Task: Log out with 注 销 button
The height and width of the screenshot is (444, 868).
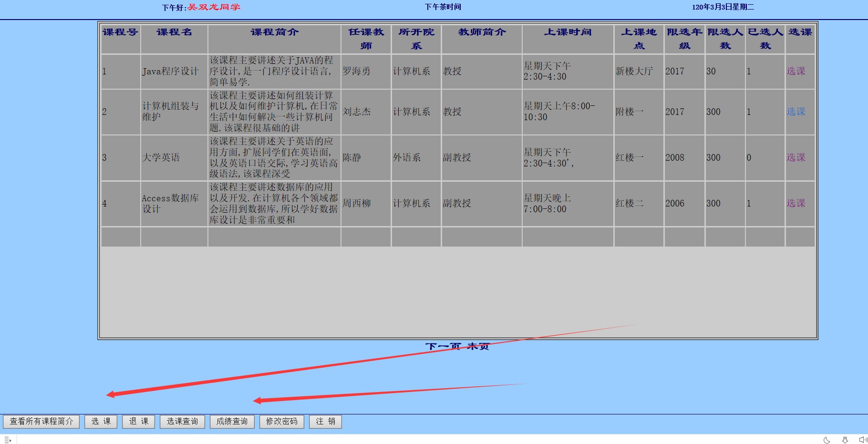Action: click(326, 422)
